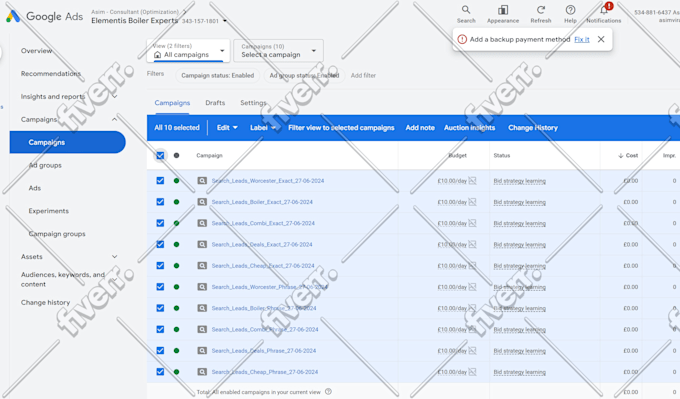Click the search campaign type icon for Search_Leads_Worcester_Phrase
680x399 pixels.
(x=202, y=287)
